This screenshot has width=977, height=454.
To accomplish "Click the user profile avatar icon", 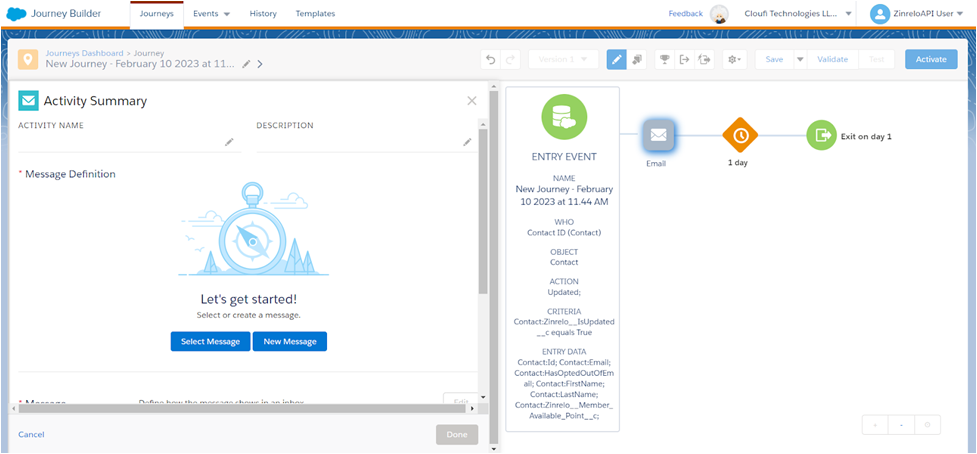I will pyautogui.click(x=879, y=14).
